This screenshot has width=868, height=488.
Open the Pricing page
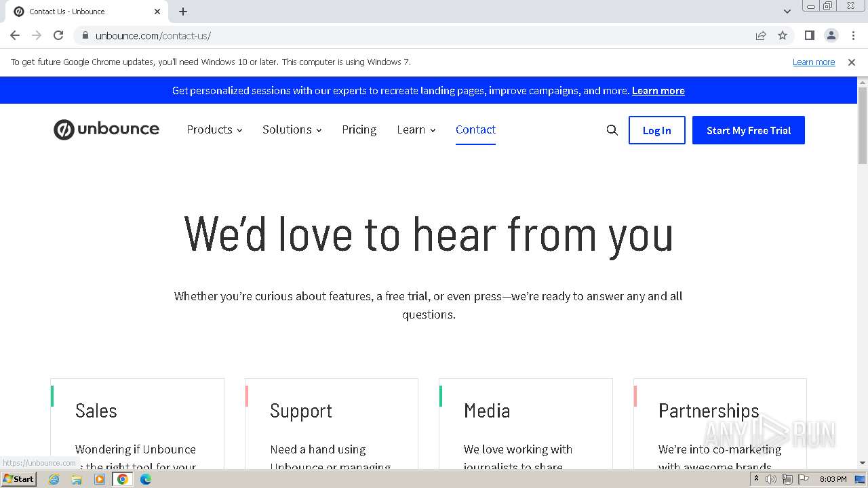[359, 129]
